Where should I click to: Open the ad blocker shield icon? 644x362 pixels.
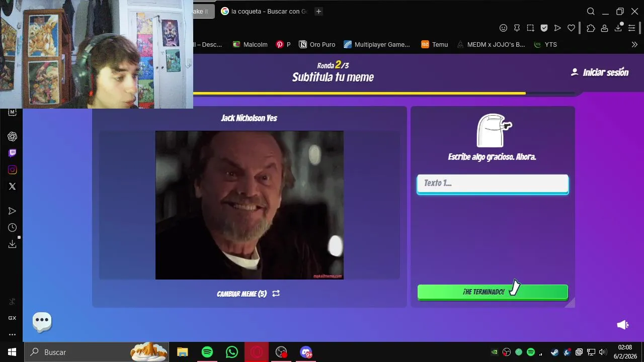544,28
